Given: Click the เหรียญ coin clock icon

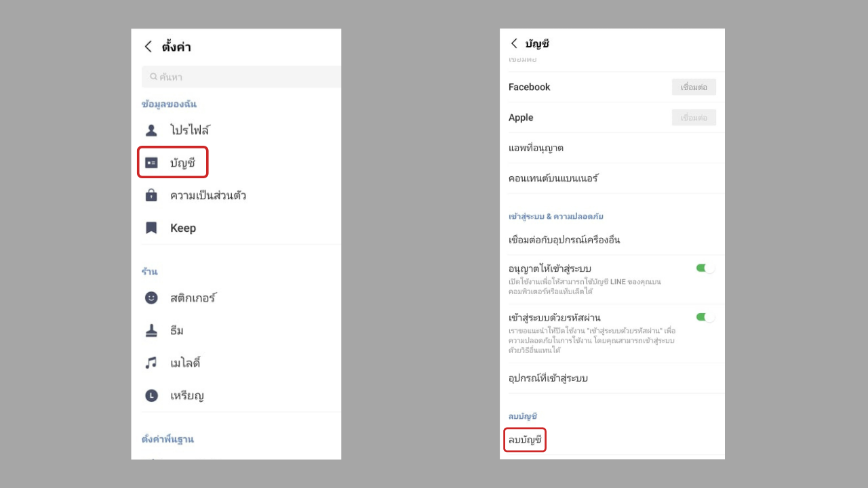Looking at the screenshot, I should [x=151, y=395].
